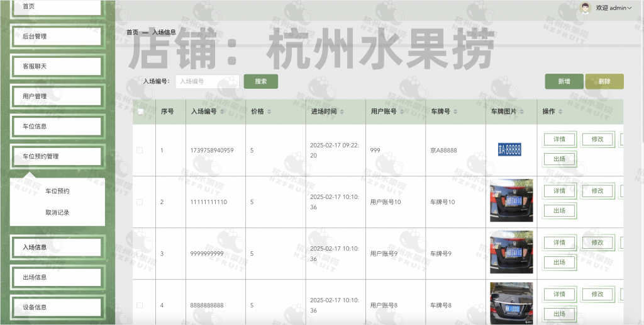Image resolution: width=644 pixels, height=325 pixels.
Task: Click 出场 for 车牌号10 row
Action: (559, 210)
